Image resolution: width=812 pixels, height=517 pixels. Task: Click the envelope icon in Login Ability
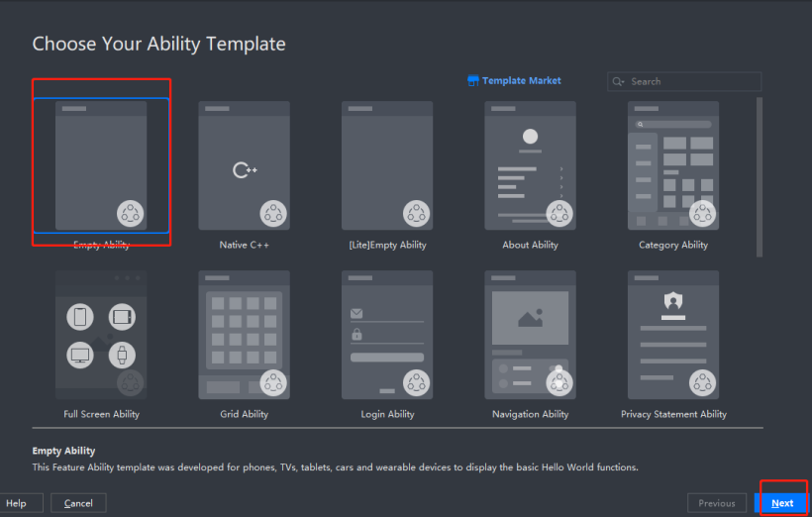(356, 313)
